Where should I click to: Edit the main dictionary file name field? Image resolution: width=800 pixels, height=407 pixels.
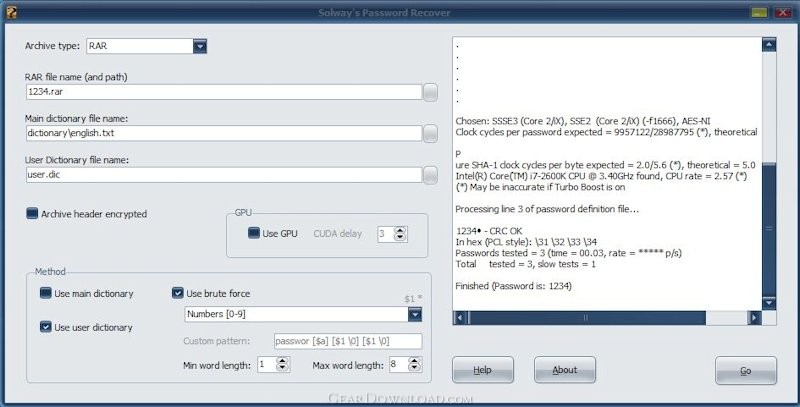(x=223, y=134)
